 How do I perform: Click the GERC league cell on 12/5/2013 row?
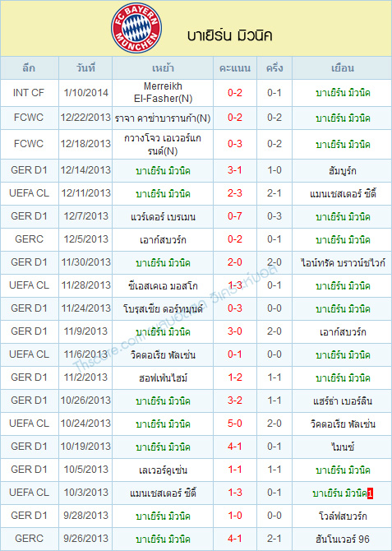pyautogui.click(x=29, y=239)
